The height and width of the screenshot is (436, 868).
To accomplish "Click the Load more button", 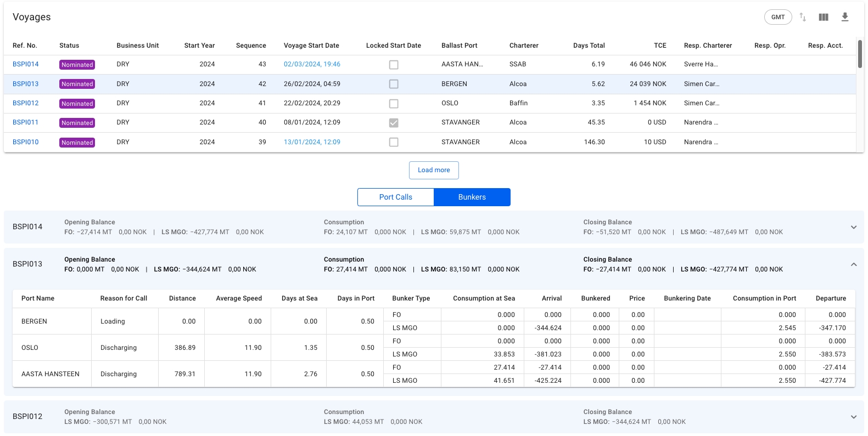I will coord(434,170).
